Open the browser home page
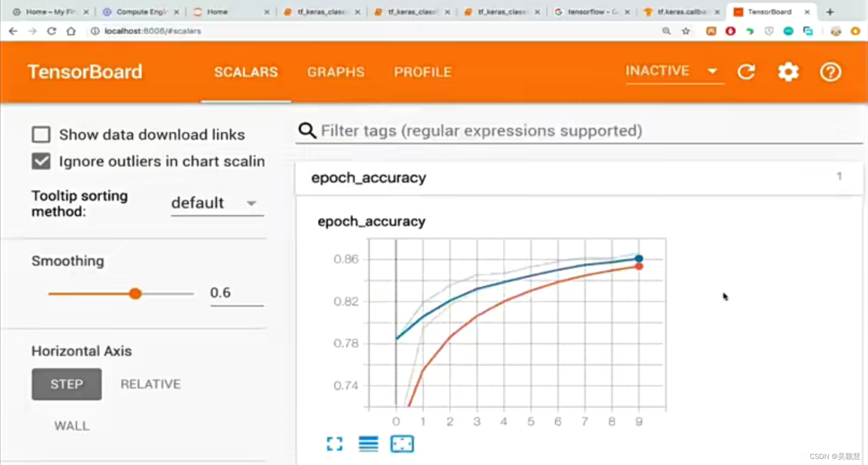 tap(71, 31)
